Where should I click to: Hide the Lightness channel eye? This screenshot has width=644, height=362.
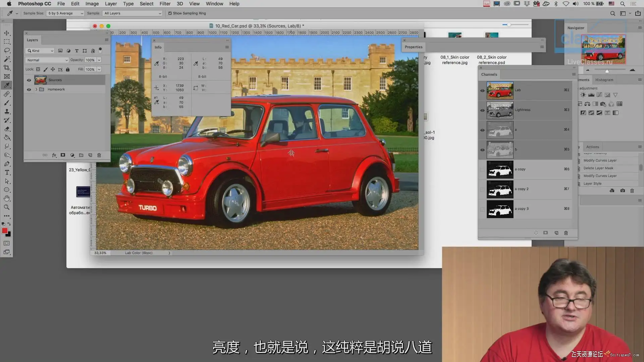[x=482, y=110]
